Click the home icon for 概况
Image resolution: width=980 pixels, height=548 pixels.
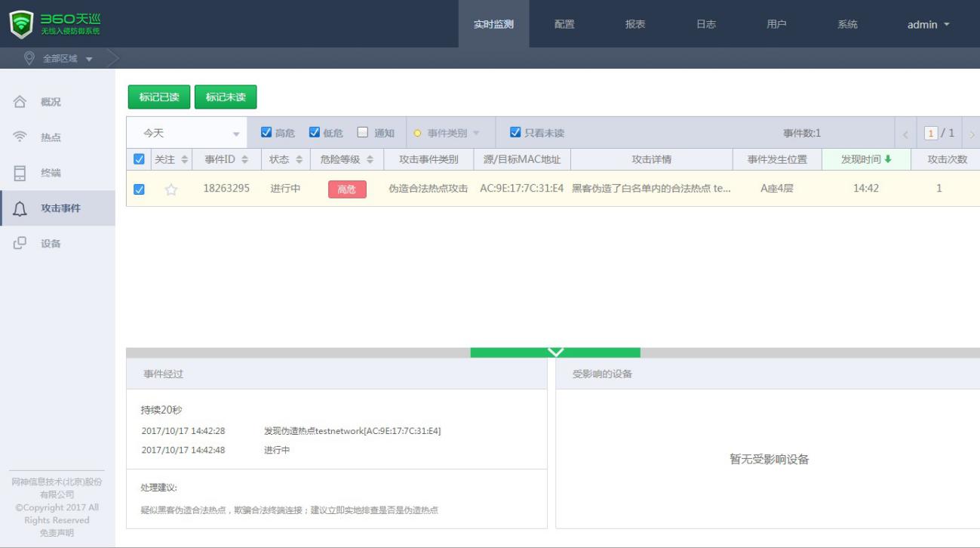coord(20,102)
